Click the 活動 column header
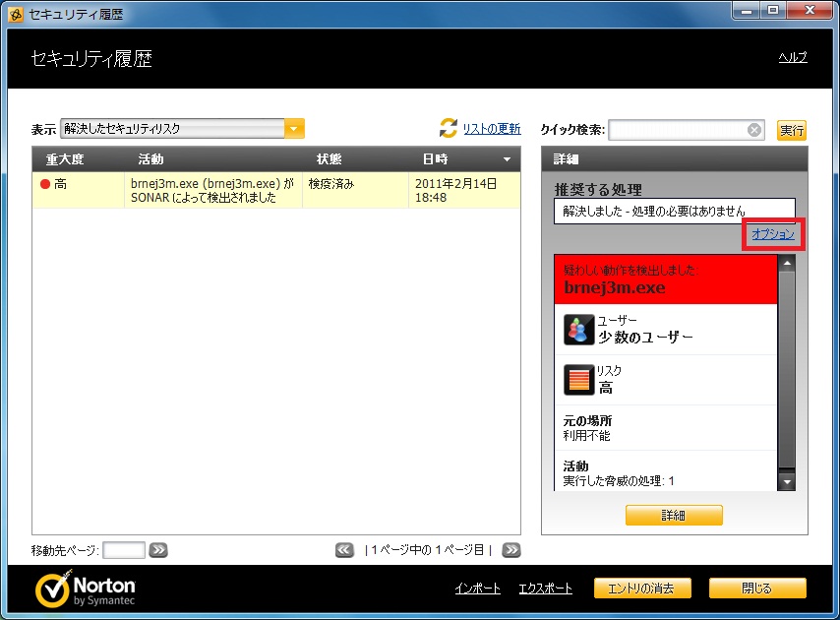The width and height of the screenshot is (840, 620). point(150,159)
